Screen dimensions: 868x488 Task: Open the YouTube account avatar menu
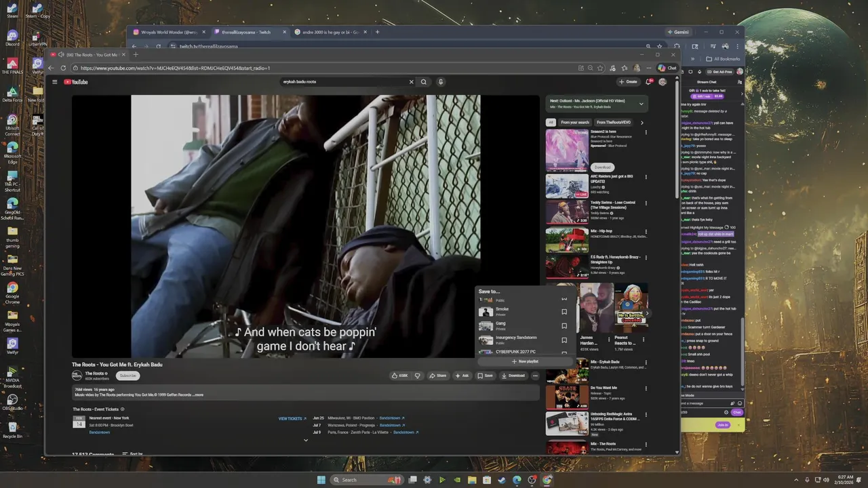[663, 82]
